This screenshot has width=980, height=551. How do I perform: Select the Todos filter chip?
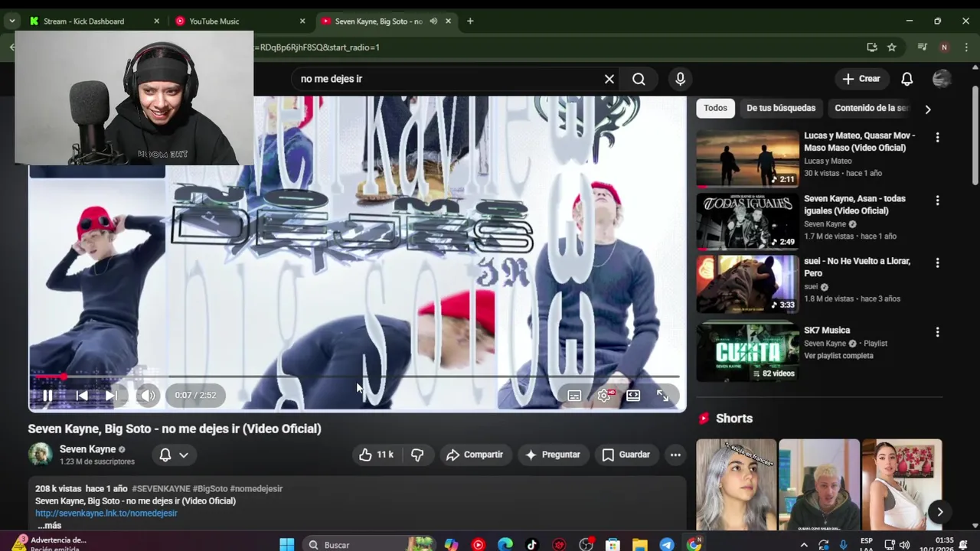click(715, 108)
